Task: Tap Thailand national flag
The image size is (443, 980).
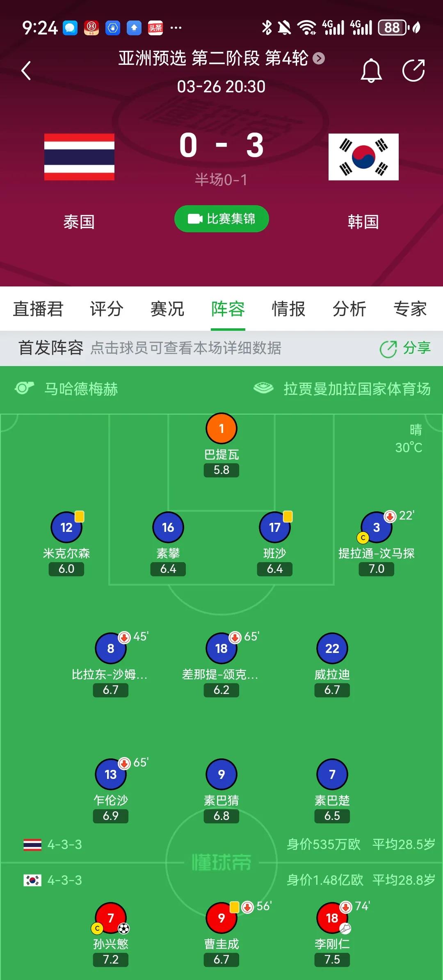Action: point(79,157)
